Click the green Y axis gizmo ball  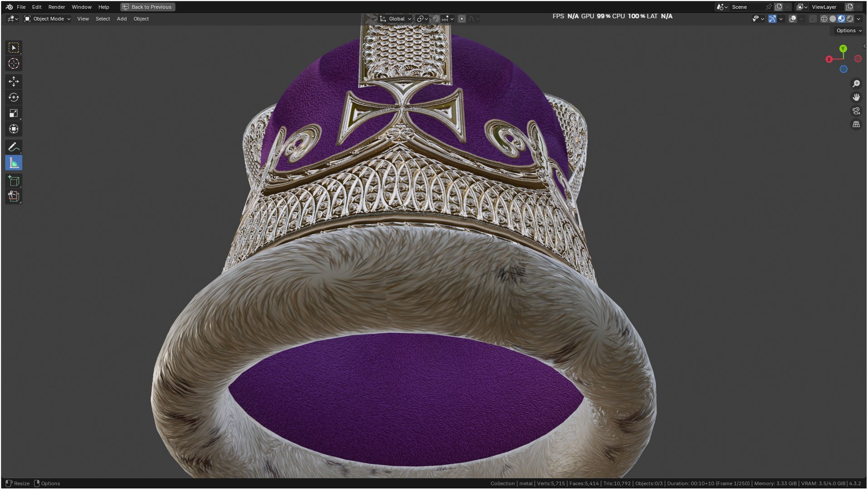843,49
